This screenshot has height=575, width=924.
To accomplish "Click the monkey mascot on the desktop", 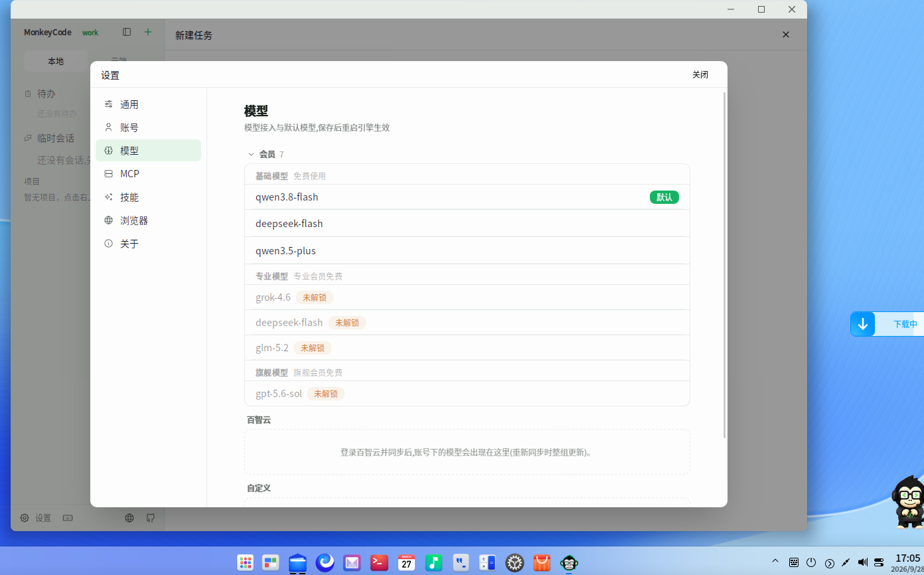I will tap(907, 502).
